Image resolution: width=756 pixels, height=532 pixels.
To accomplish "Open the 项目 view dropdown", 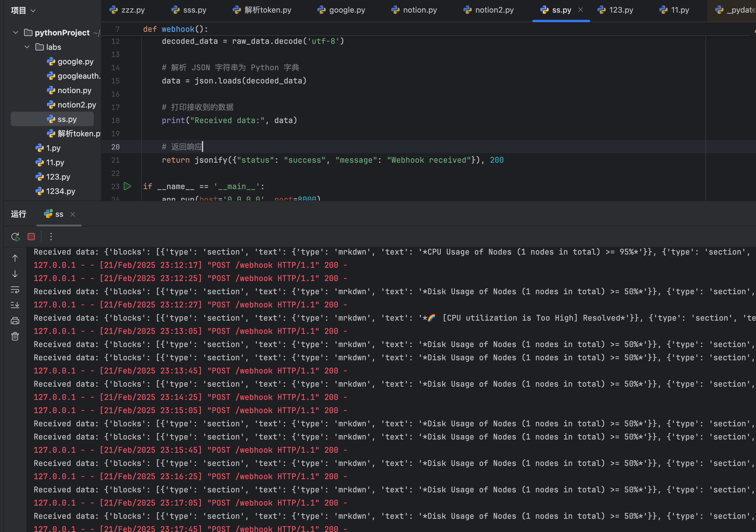I will click(23, 11).
